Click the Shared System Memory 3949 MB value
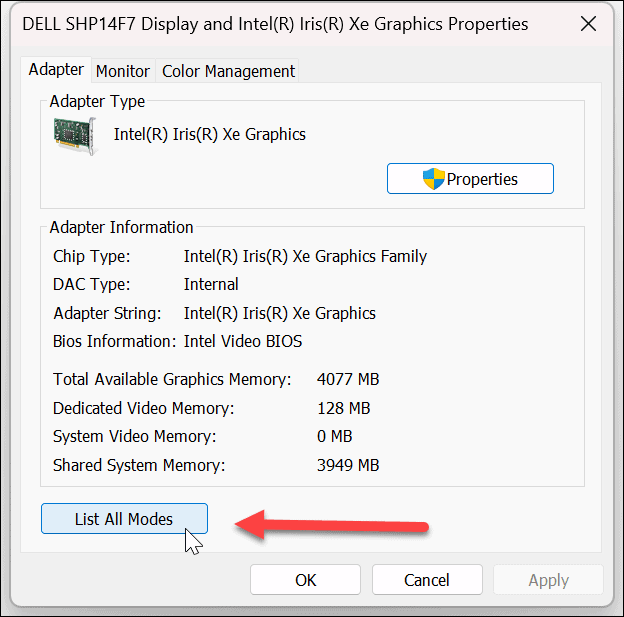This screenshot has width=624, height=617. click(347, 465)
